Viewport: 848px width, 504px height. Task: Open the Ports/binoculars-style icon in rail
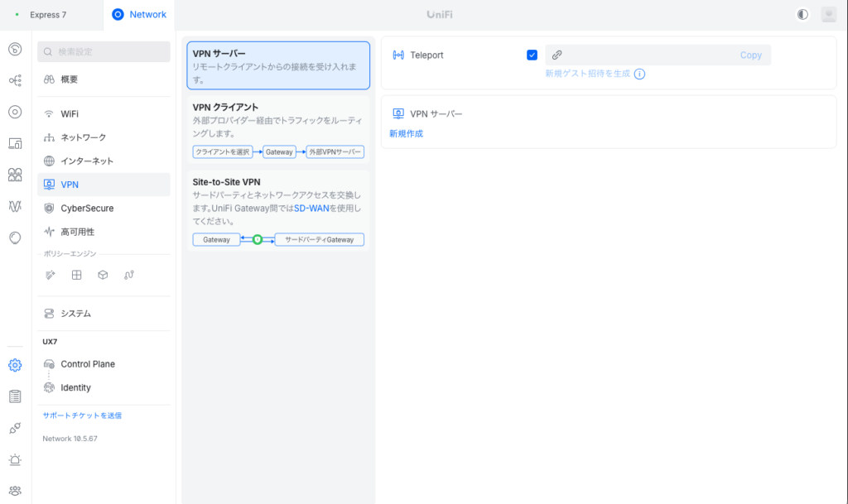(x=15, y=175)
